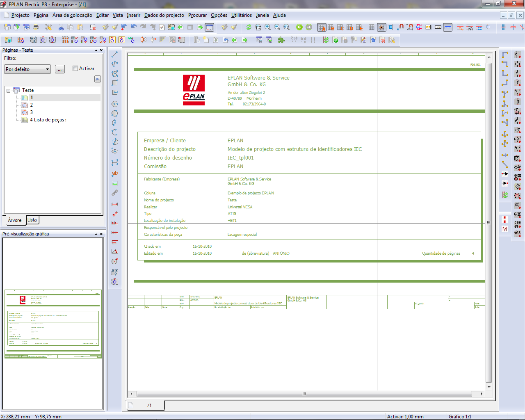Screen dimensions: 525x420
Task: Click the '/1' page tab at bottom
Action: pos(149,405)
